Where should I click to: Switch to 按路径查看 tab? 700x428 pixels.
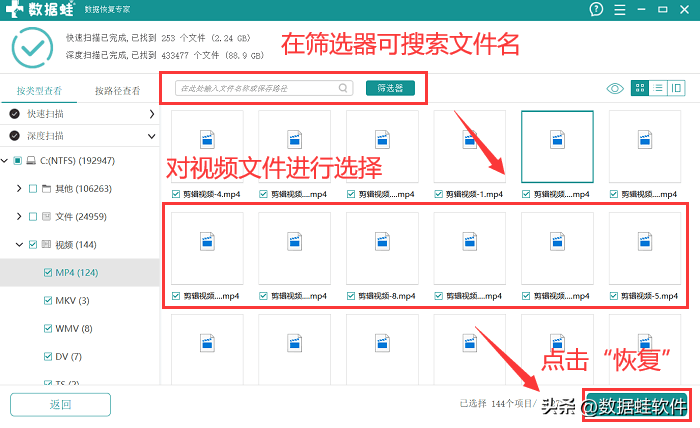[x=117, y=91]
